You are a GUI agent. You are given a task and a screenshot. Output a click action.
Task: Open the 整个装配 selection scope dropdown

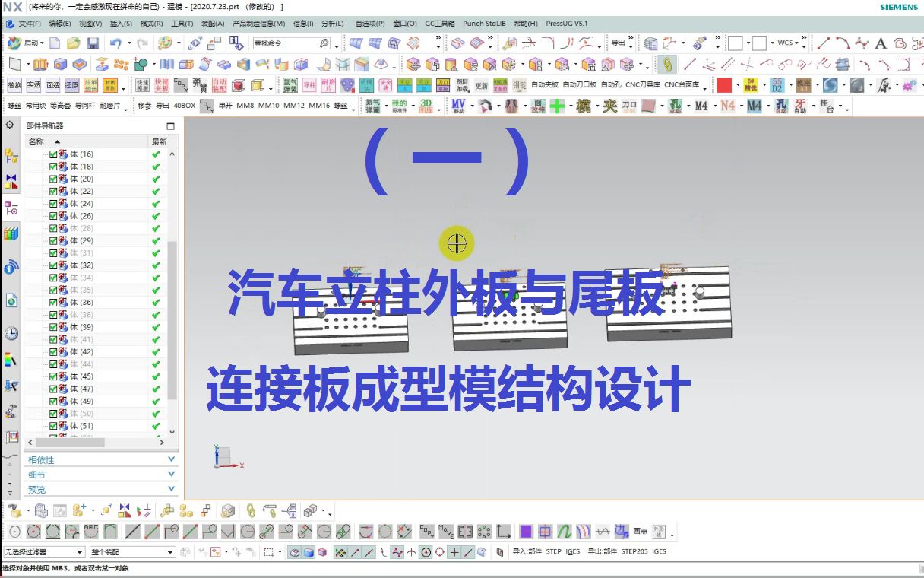click(169, 551)
